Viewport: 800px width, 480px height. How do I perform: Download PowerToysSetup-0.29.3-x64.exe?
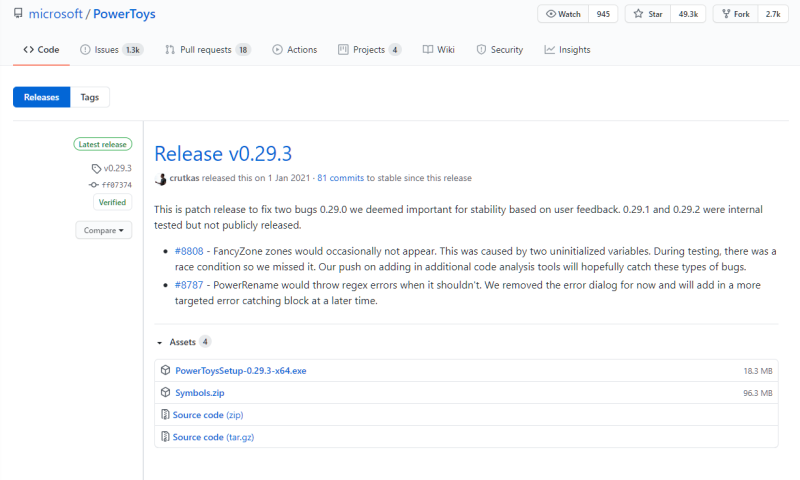click(x=241, y=371)
